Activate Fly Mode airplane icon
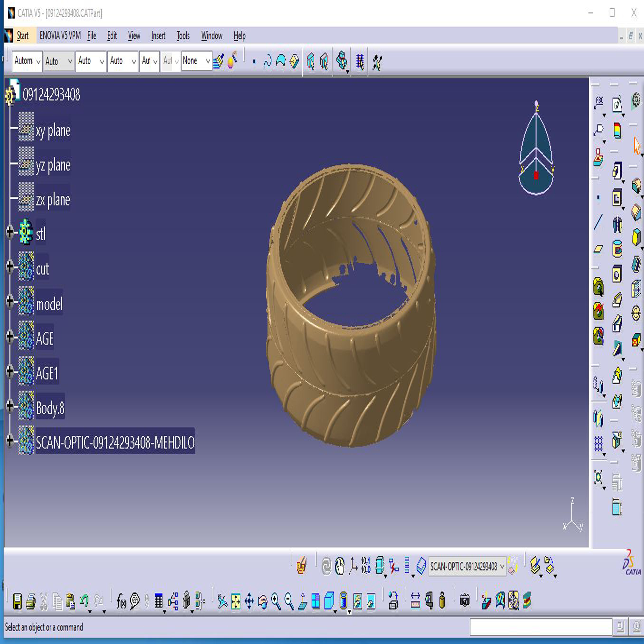Image resolution: width=644 pixels, height=644 pixels. 222,601
